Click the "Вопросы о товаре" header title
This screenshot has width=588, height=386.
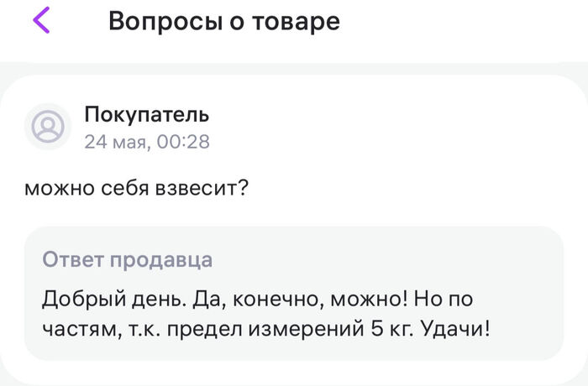click(223, 21)
